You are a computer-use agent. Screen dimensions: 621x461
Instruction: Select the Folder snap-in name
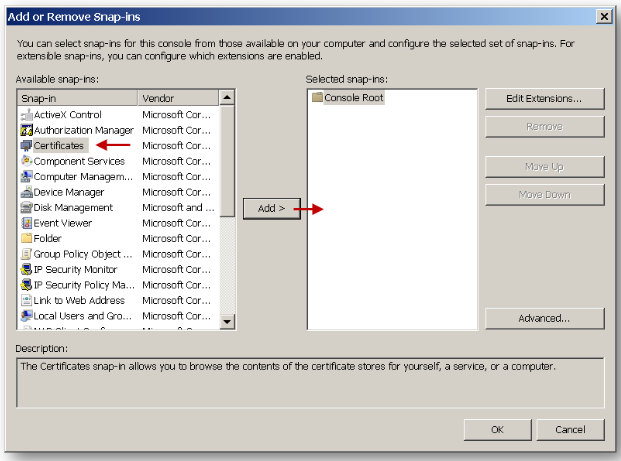click(48, 238)
